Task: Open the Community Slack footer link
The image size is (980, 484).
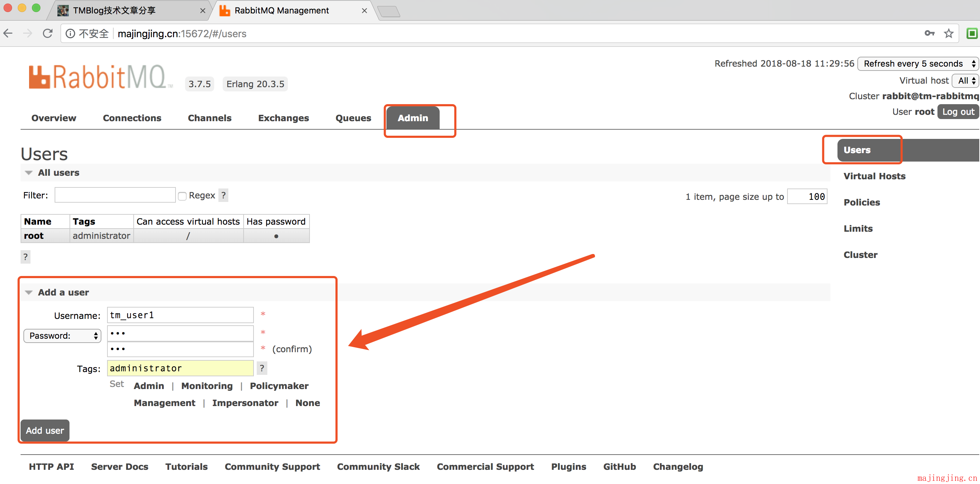Action: 378,467
